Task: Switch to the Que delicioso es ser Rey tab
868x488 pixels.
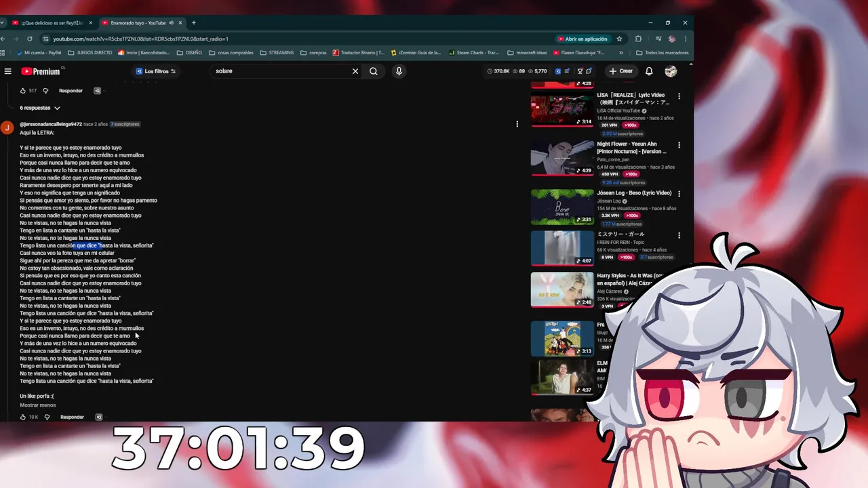Action: click(x=52, y=22)
